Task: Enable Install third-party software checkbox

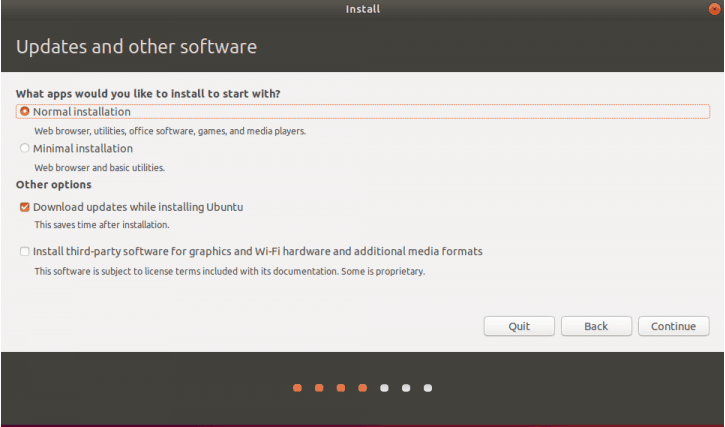Action: (25, 251)
